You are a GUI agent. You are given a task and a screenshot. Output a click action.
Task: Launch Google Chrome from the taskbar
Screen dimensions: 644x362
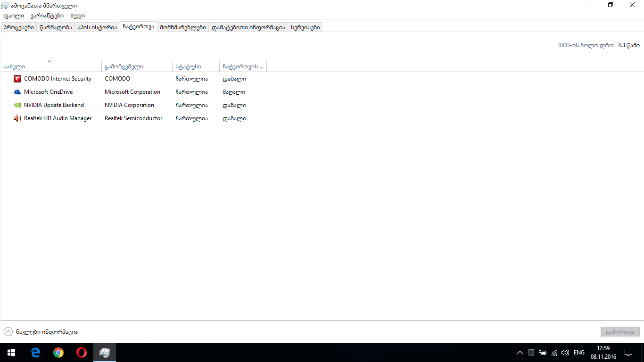click(x=58, y=353)
